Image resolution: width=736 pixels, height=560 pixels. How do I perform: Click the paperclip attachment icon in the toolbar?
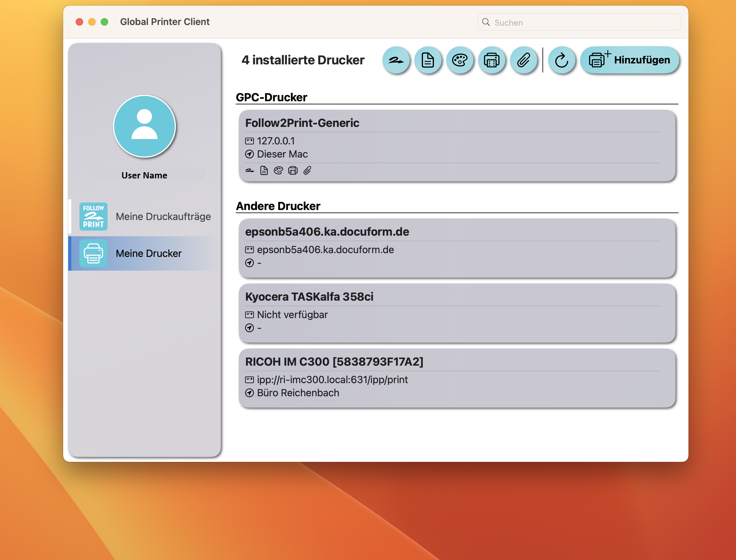524,60
